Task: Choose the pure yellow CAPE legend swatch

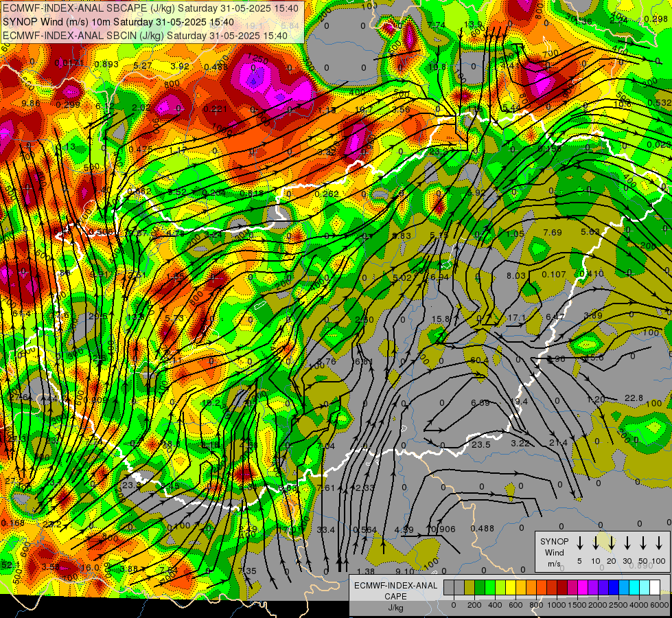Action: tap(511, 587)
